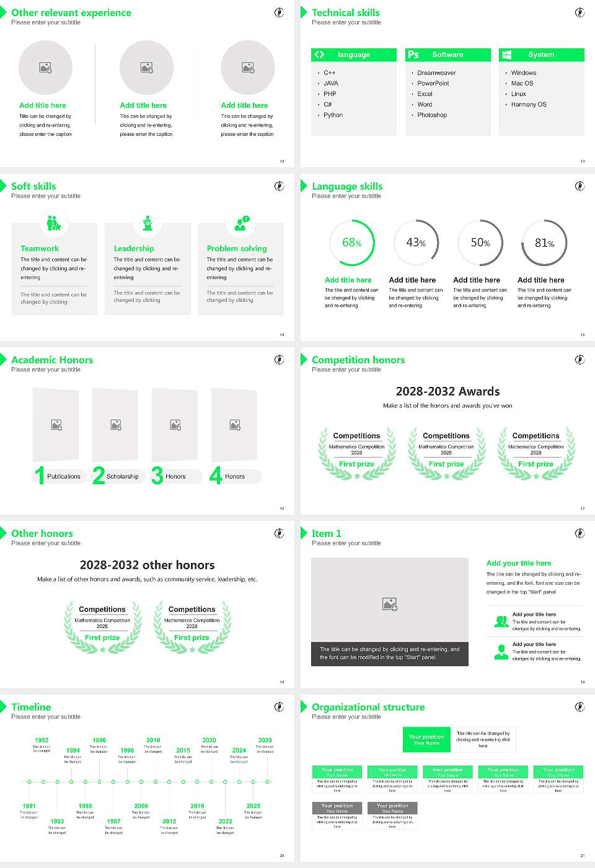Click the image placeholder icon in Item 1 slide
The width and height of the screenshot is (595, 868).
[x=390, y=604]
